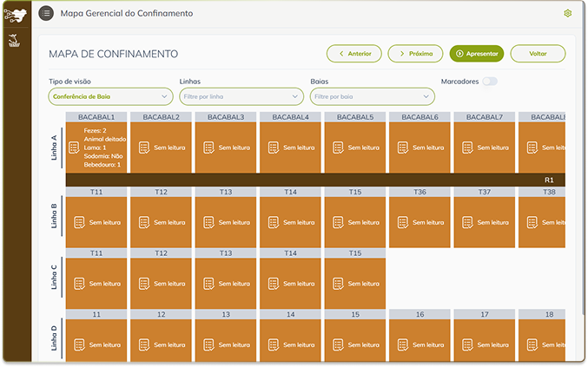Image resolution: width=588 pixels, height=367 pixels.
Task: Click Sem leitura in Linha B T14
Action: pyautogui.click(x=299, y=222)
